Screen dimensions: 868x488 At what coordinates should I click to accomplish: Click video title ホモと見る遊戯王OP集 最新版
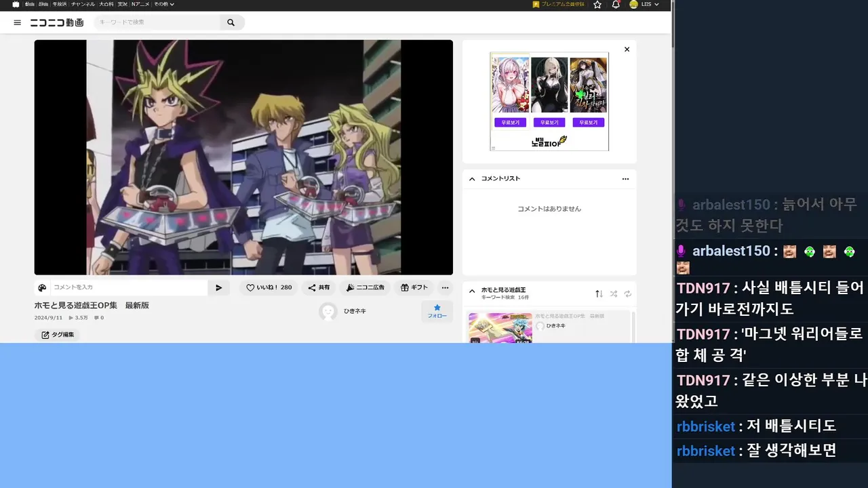pos(92,306)
